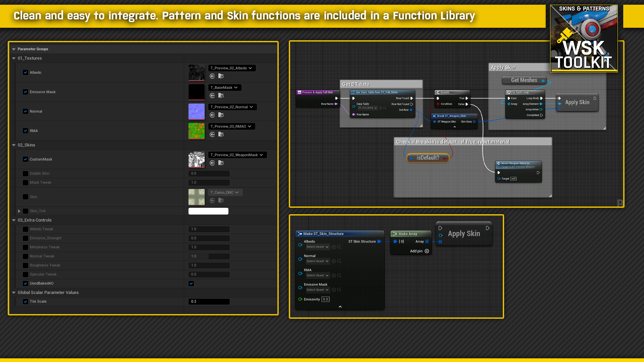
Task: Click browse-to-asset folder icon for Emissive Mask texture
Action: coord(221,96)
